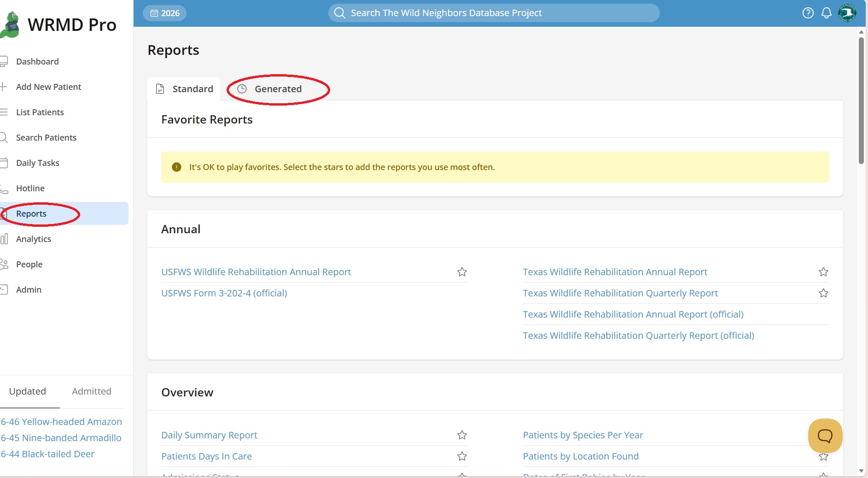Go to Dashboard in sidebar
Image resolution: width=868 pixels, height=478 pixels.
(37, 61)
